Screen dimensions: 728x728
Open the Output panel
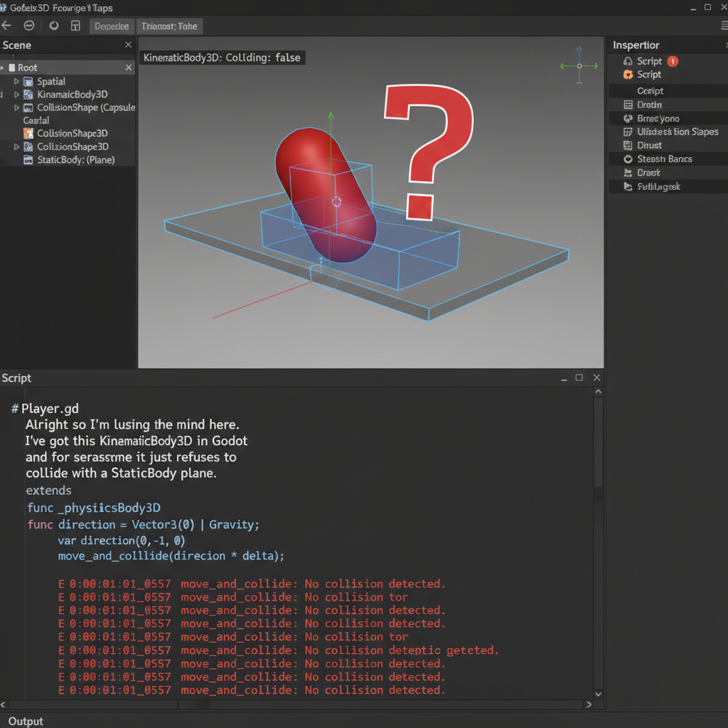coord(26,721)
